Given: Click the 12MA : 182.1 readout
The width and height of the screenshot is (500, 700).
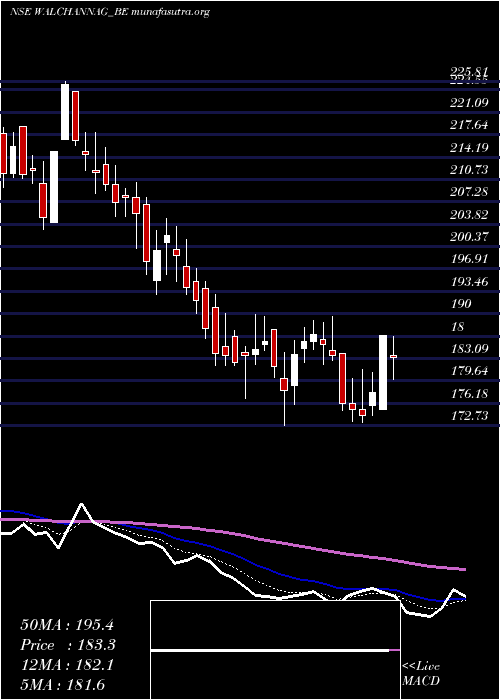Looking at the screenshot, I should [x=67, y=665].
